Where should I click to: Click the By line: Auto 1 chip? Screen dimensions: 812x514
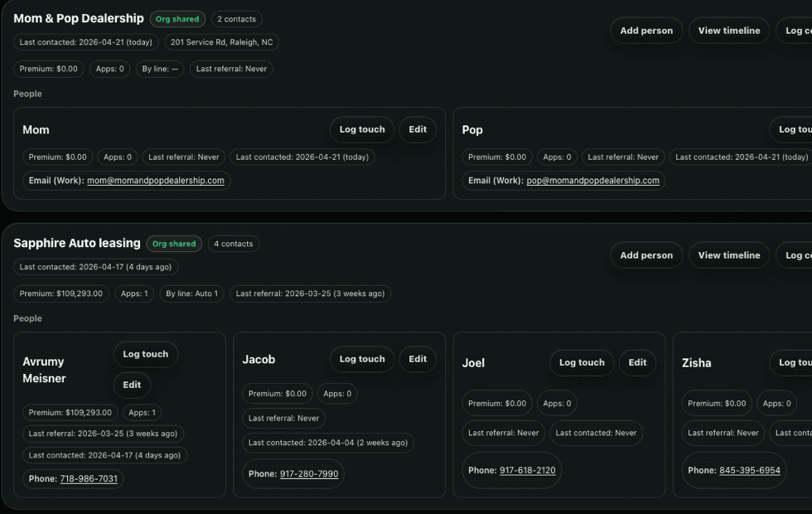click(x=191, y=293)
